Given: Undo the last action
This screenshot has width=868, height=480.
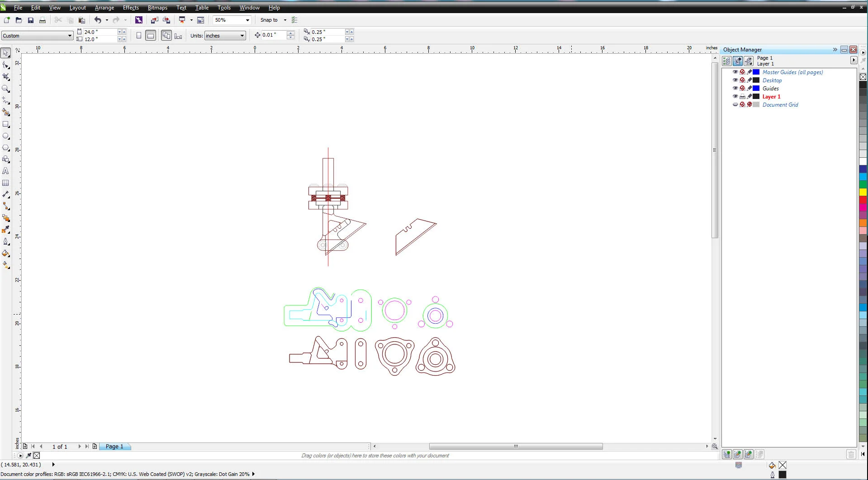Looking at the screenshot, I should 98,20.
